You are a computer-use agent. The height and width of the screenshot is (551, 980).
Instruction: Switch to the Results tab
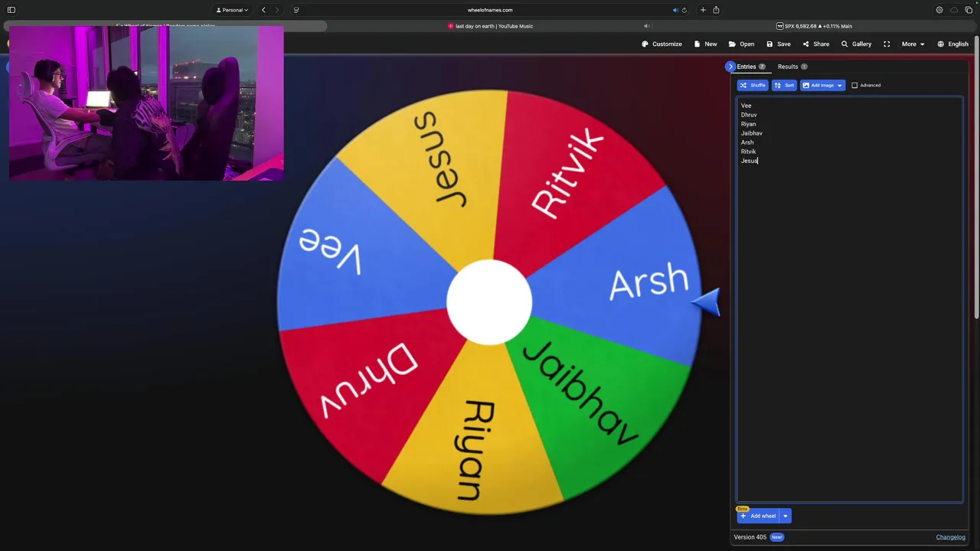pyautogui.click(x=792, y=67)
